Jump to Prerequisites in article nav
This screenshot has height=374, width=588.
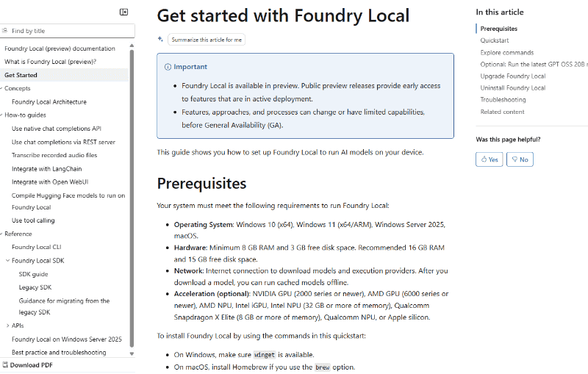pyautogui.click(x=499, y=29)
